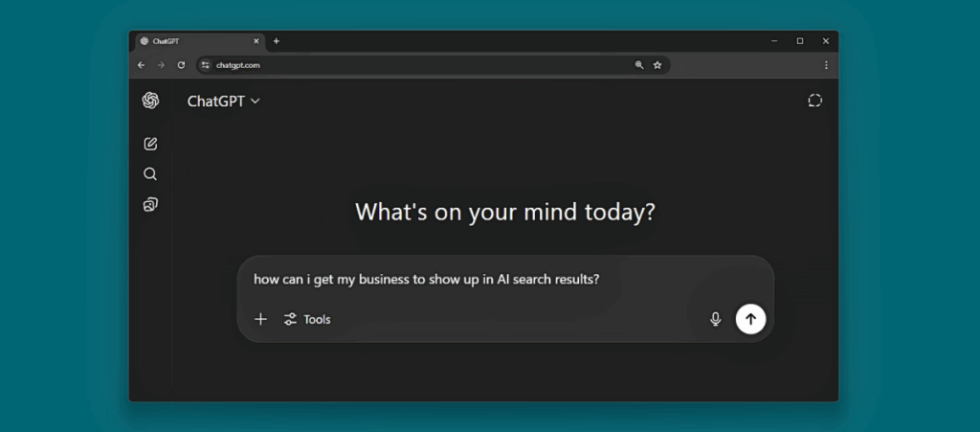Open the image library icon in the sidebar

click(150, 204)
